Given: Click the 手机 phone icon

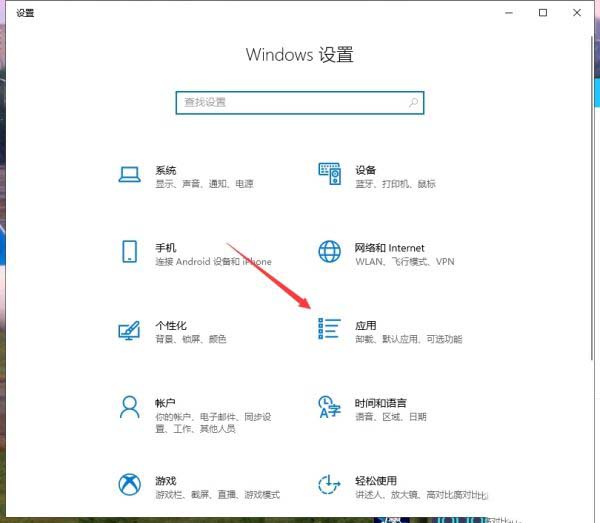Looking at the screenshot, I should point(129,251).
